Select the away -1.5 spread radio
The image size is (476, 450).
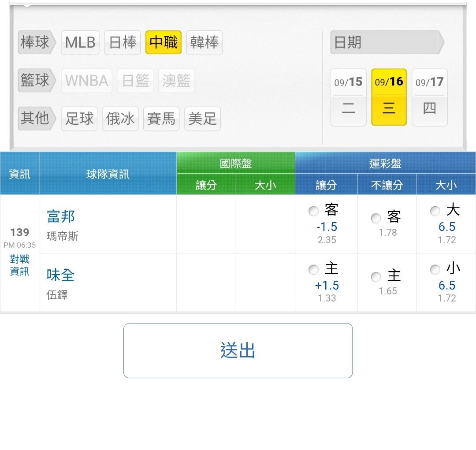[313, 211]
